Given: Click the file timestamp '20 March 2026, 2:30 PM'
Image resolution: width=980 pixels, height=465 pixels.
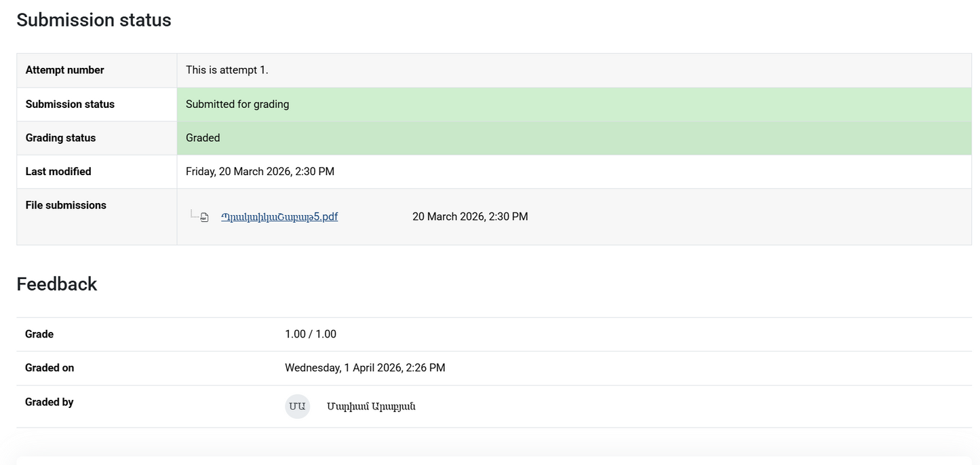Looking at the screenshot, I should point(470,217).
